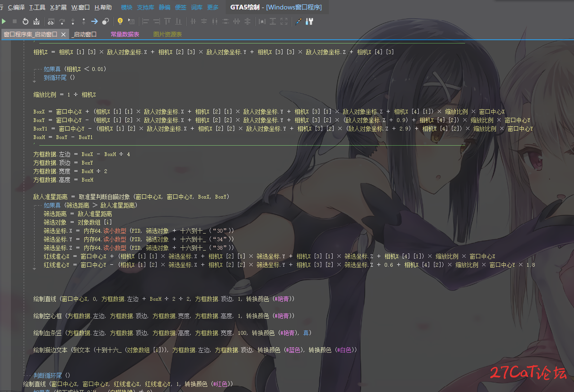Screen dimensions: 574x392
Task: Click the list icon beside the lightbulb
Action: click(x=131, y=21)
